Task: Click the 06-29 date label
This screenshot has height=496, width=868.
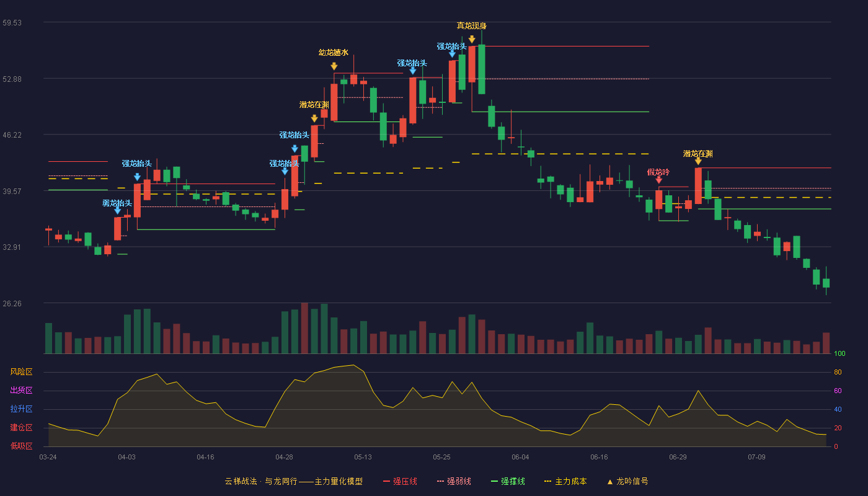Action: (678, 457)
